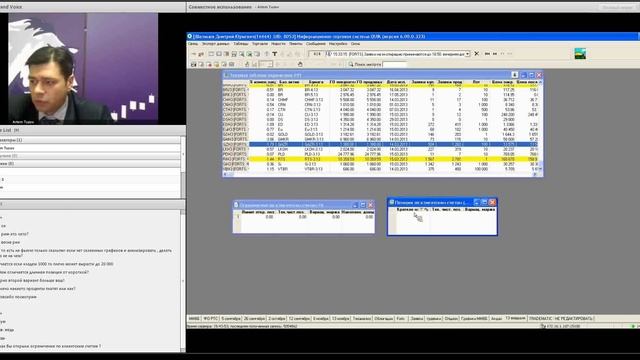Open the Таблицы menu
Screen dimensions: 640x360
point(240,44)
